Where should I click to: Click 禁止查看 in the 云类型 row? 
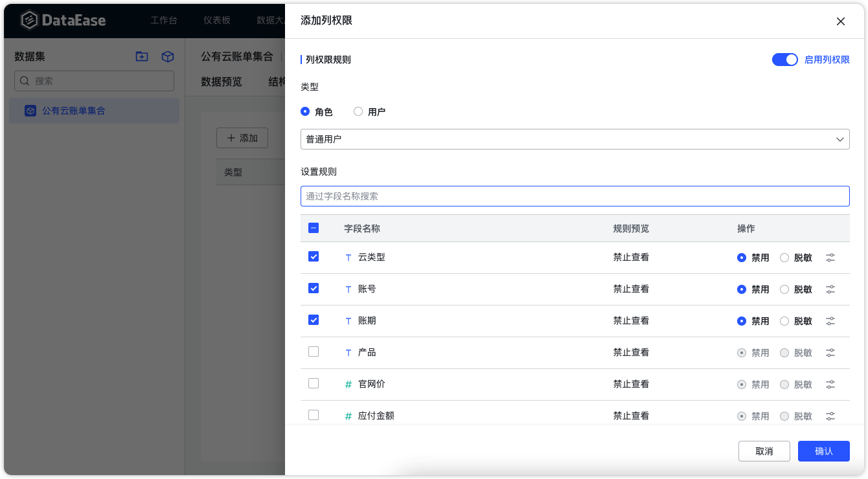point(631,258)
